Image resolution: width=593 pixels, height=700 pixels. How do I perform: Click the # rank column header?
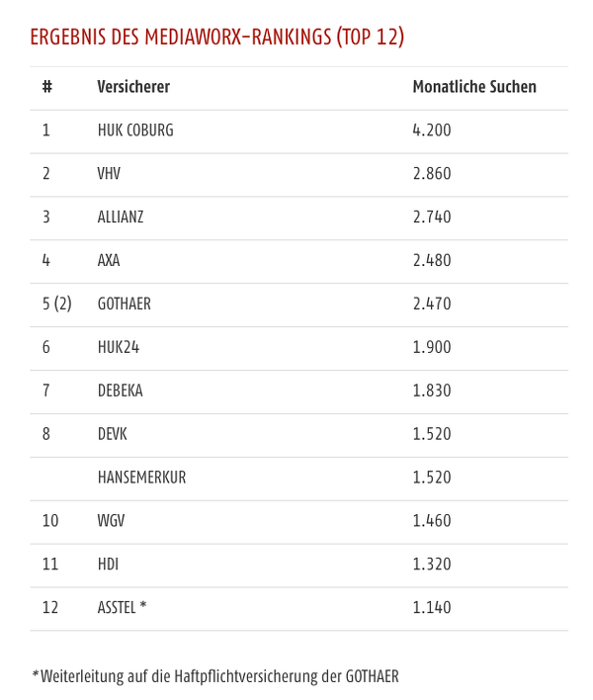(x=47, y=87)
